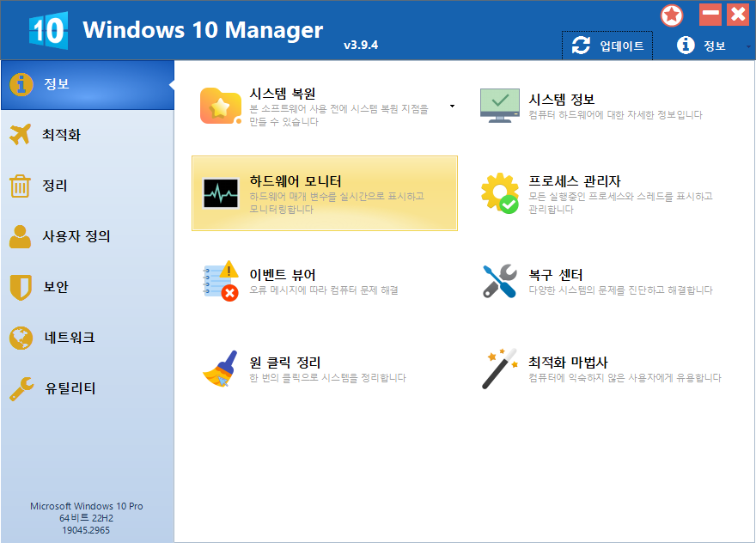Click the Windows 10 Manager logo icon
Viewport: 756px width, 543px height.
(x=48, y=30)
